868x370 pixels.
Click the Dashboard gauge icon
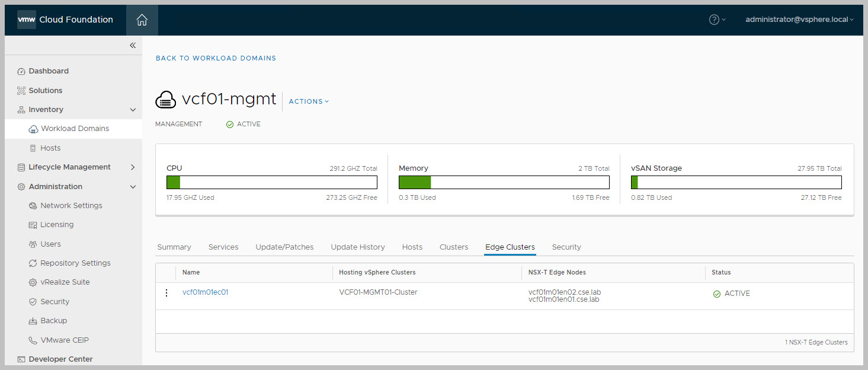tap(21, 71)
